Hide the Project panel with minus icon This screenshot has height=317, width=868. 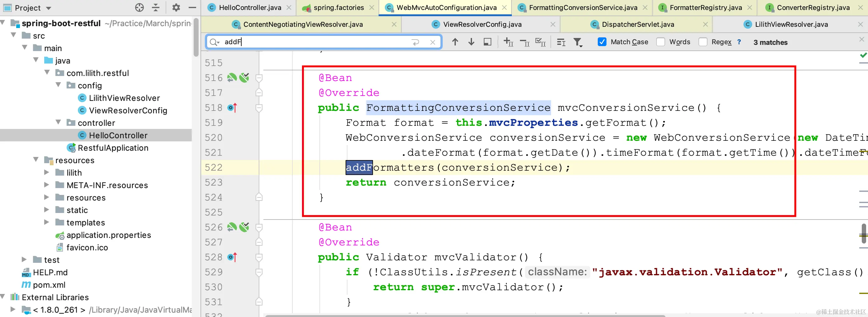click(192, 7)
